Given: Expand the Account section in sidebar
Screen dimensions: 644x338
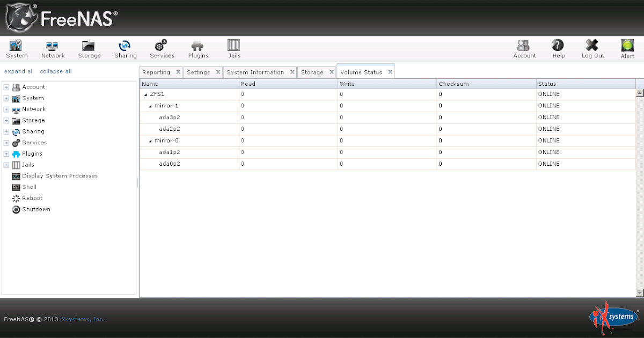Looking at the screenshot, I should click(x=5, y=86).
